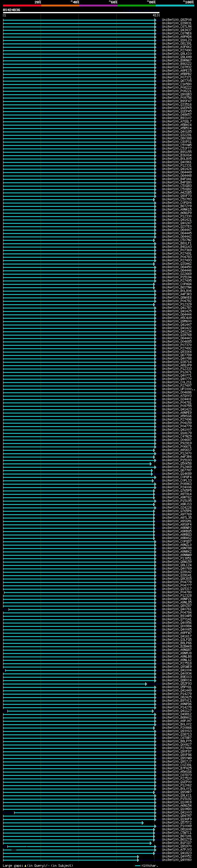Select the UniRef100_O04687 row label

[176, 440]
